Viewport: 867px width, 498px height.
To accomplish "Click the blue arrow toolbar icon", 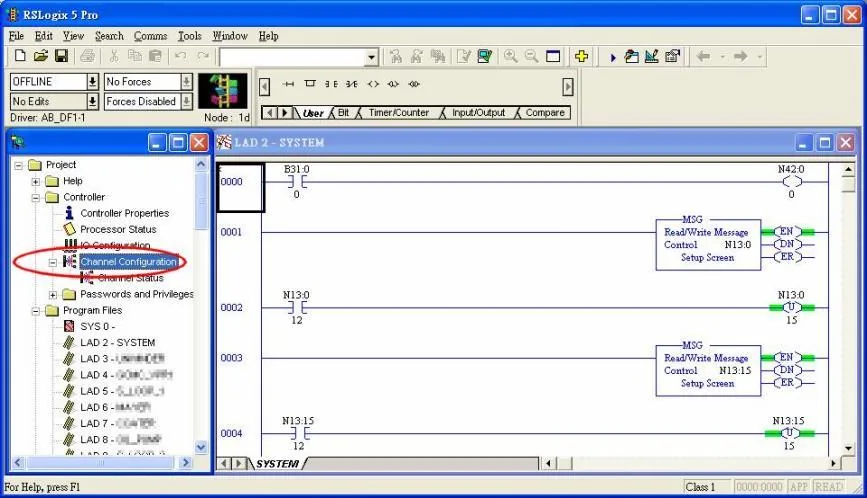I will click(x=613, y=57).
